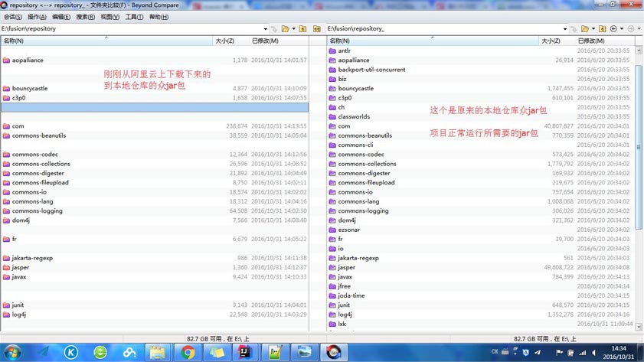Click left size value 238,674 for com
The height and width of the screenshot is (362, 644).
tap(237, 126)
